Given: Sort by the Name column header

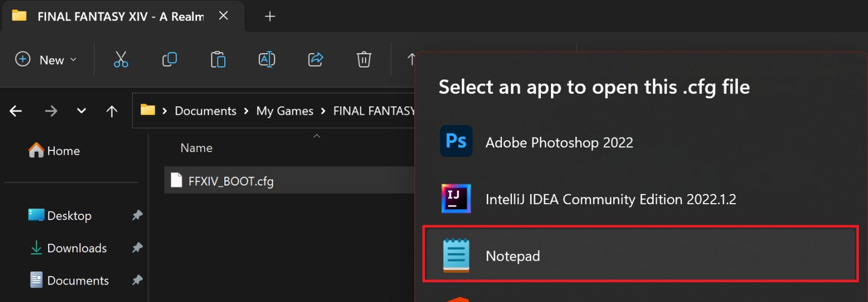Looking at the screenshot, I should pos(196,148).
